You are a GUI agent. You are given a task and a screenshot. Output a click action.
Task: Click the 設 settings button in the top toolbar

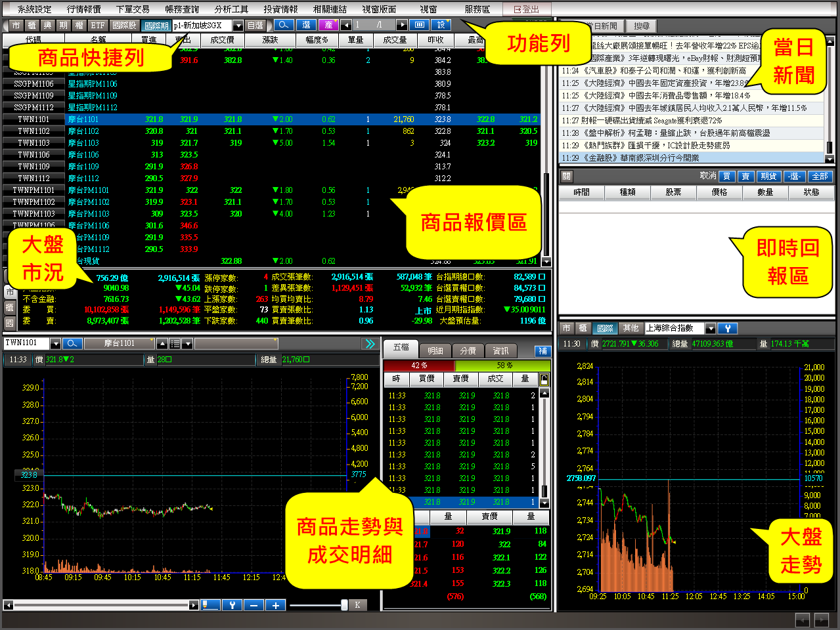[x=441, y=25]
